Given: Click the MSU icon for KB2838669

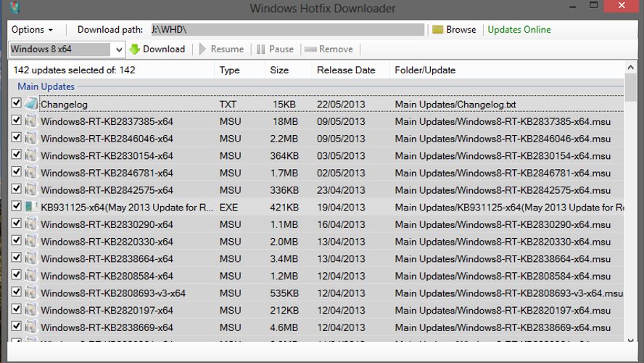Looking at the screenshot, I should pyautogui.click(x=30, y=327).
